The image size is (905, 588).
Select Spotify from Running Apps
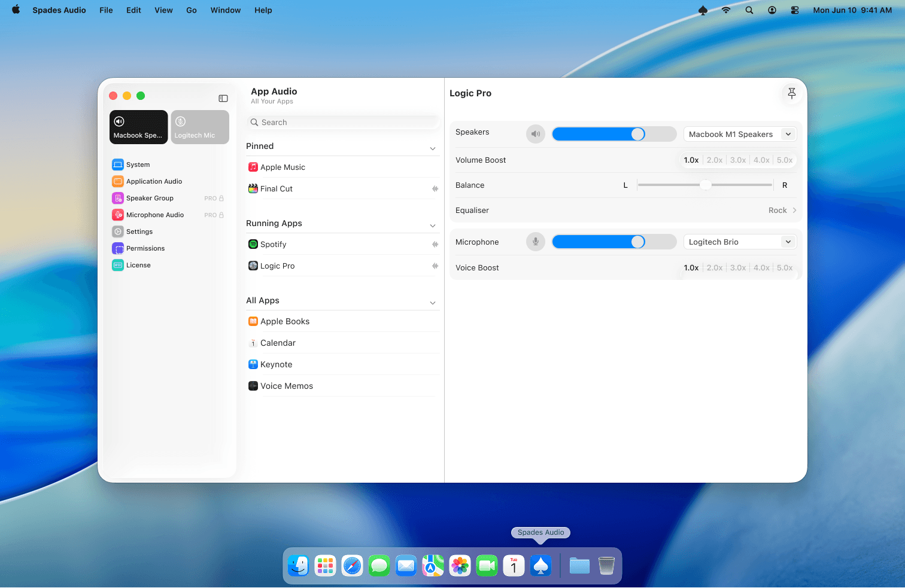273,244
